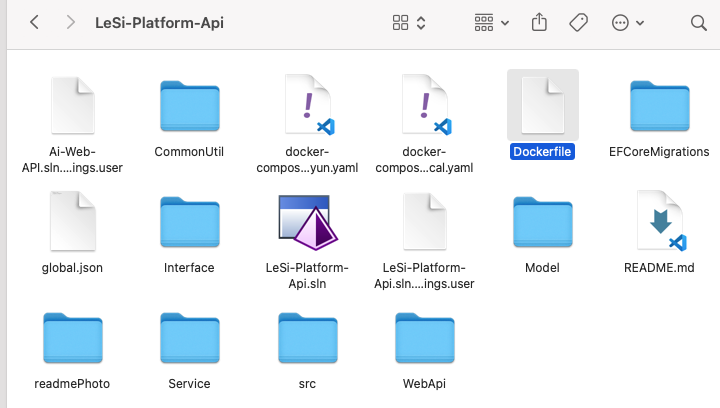
Task: Click the CommonUtil name label
Action: click(189, 151)
